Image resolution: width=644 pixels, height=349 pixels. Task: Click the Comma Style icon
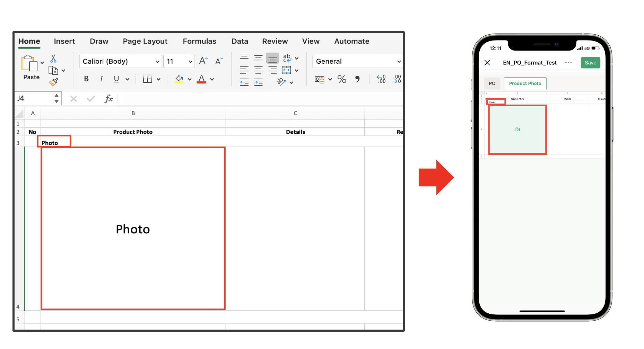tap(357, 79)
